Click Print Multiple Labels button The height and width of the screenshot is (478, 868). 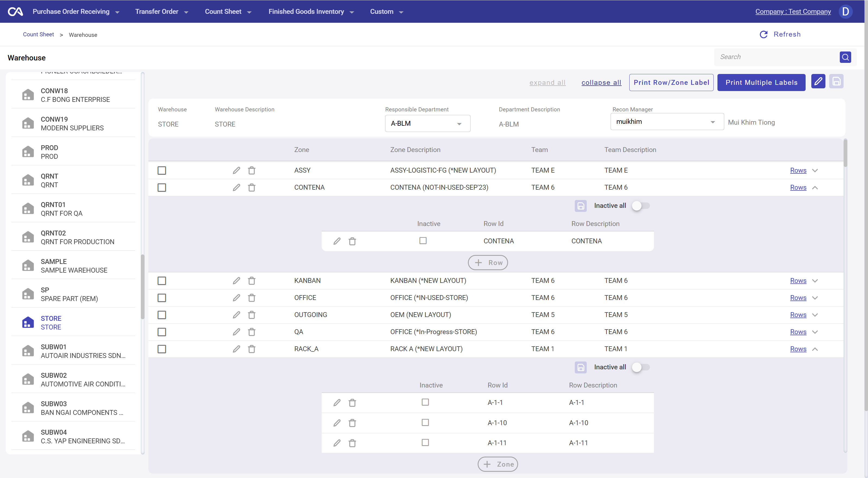pyautogui.click(x=761, y=82)
